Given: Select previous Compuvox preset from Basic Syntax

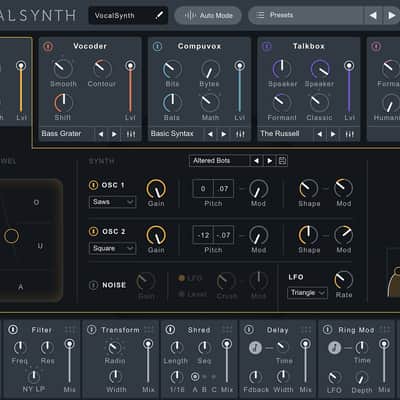Looking at the screenshot, I should 210,134.
